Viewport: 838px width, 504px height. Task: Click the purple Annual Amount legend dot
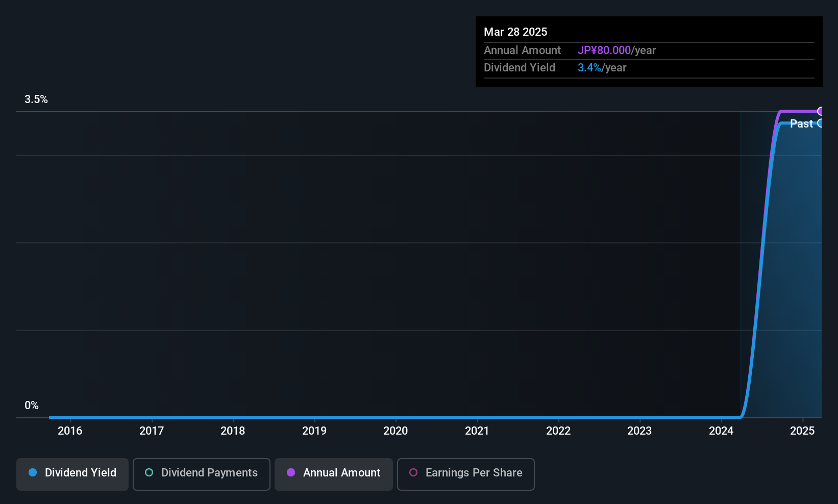pos(291,472)
